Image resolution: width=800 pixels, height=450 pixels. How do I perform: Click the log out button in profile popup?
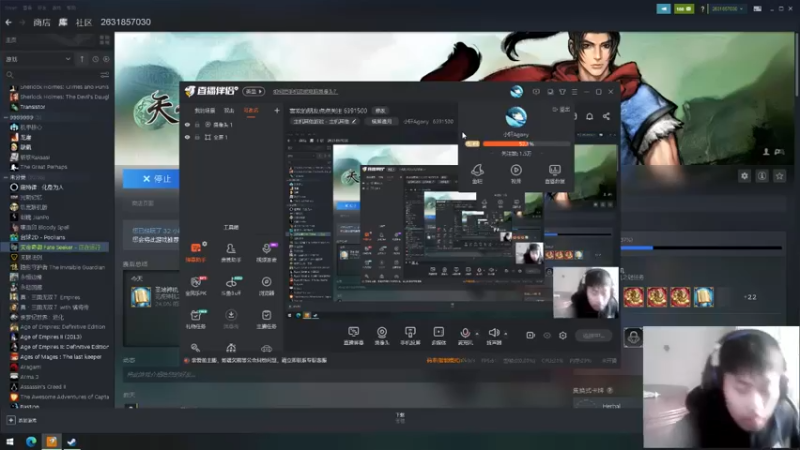coord(561,110)
